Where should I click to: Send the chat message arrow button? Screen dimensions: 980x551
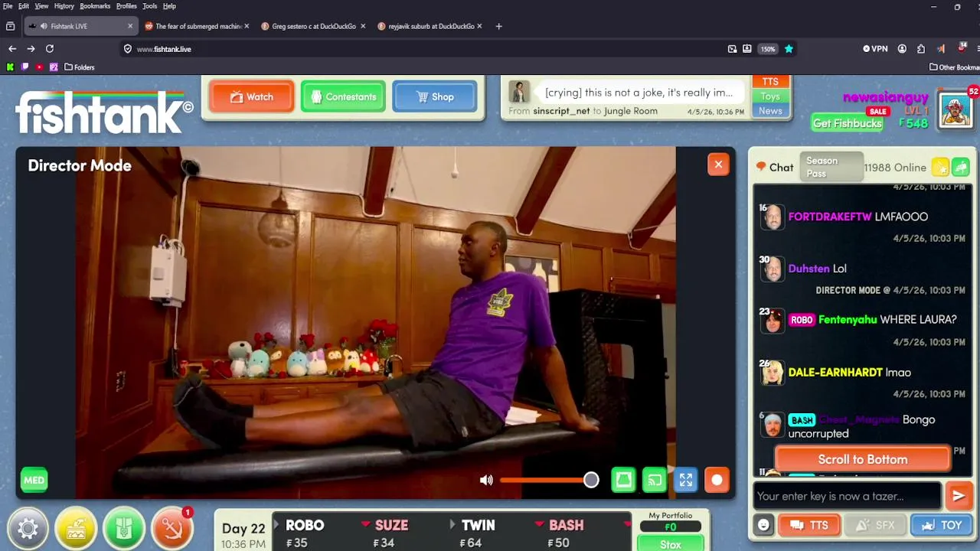tap(959, 496)
